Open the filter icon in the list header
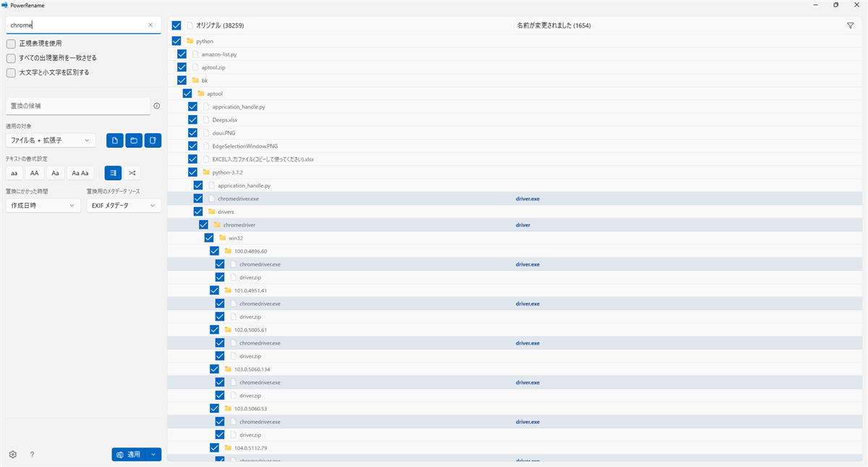 click(x=850, y=25)
